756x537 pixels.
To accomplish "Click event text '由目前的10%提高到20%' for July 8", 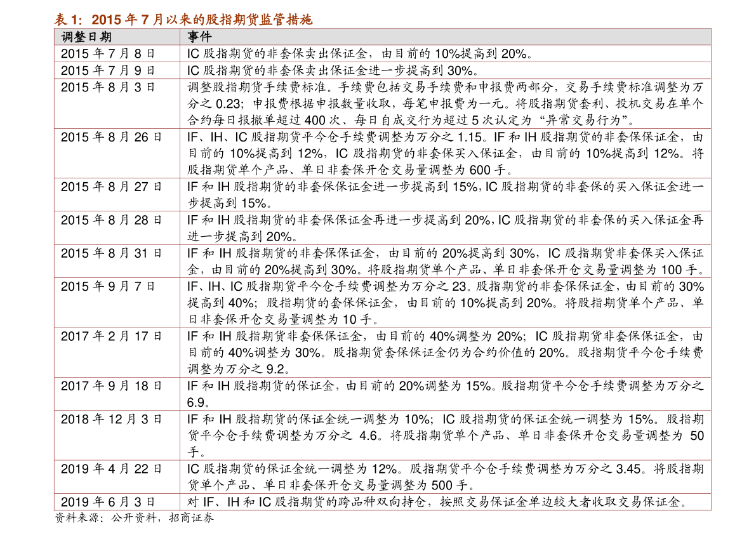I will (454, 53).
